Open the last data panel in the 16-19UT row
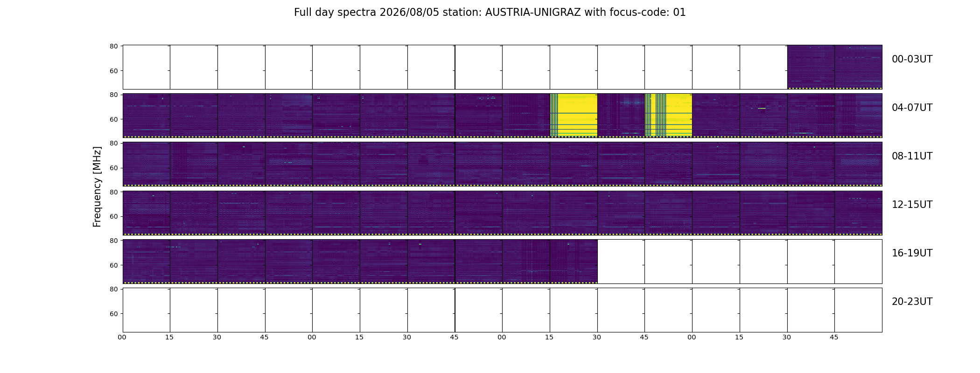 click(574, 262)
